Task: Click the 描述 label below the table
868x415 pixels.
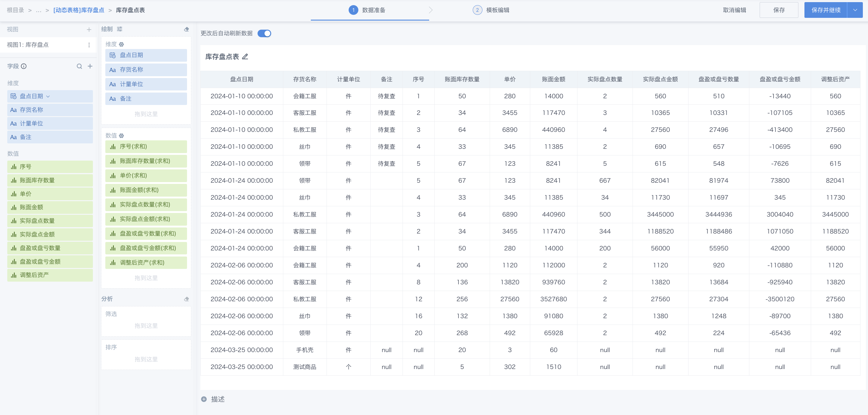Action: coord(218,399)
